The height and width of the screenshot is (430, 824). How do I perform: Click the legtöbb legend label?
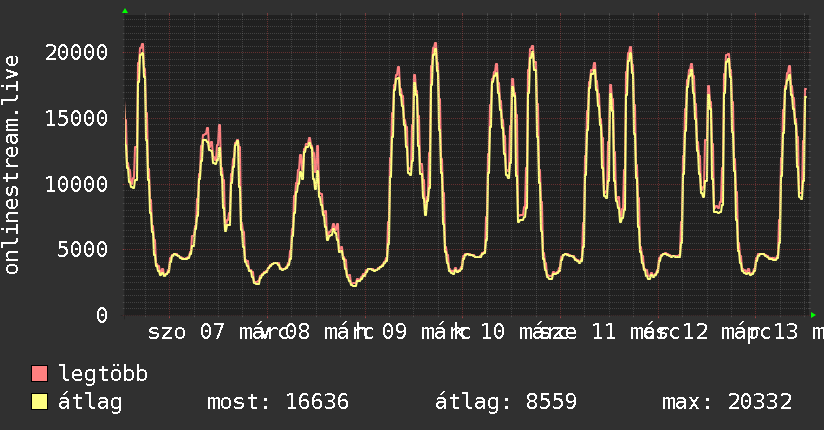pos(103,374)
